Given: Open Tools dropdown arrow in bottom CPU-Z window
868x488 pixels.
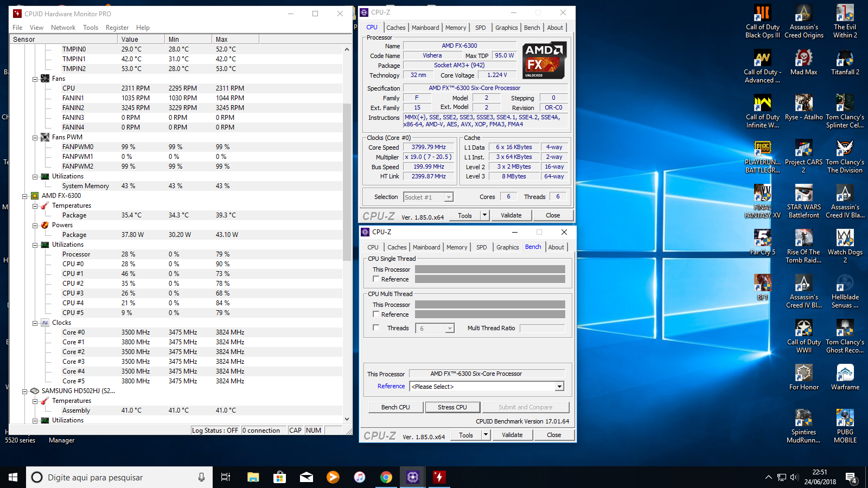Looking at the screenshot, I should (486, 435).
